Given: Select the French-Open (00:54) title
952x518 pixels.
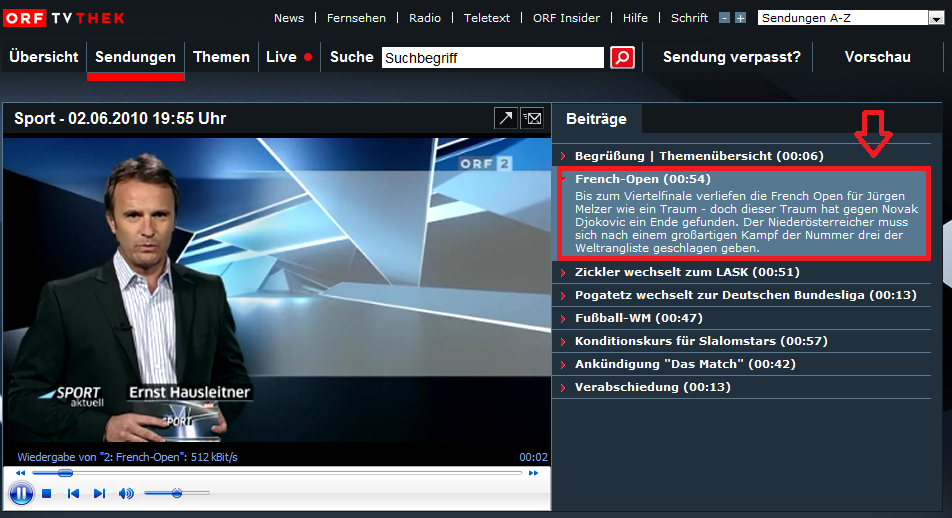Looking at the screenshot, I should point(642,179).
